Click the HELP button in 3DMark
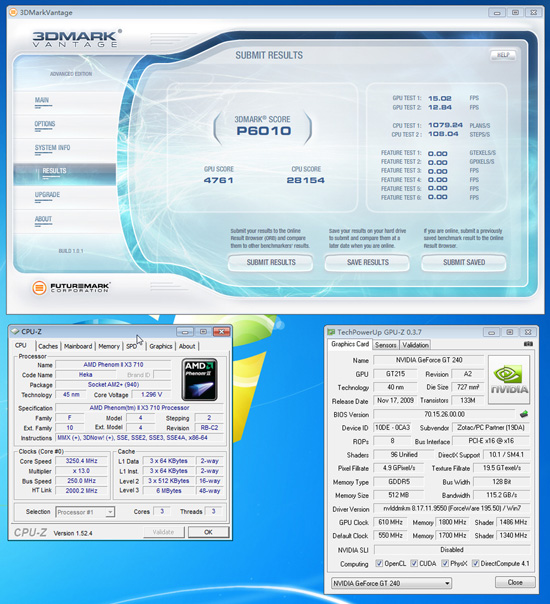 click(503, 55)
